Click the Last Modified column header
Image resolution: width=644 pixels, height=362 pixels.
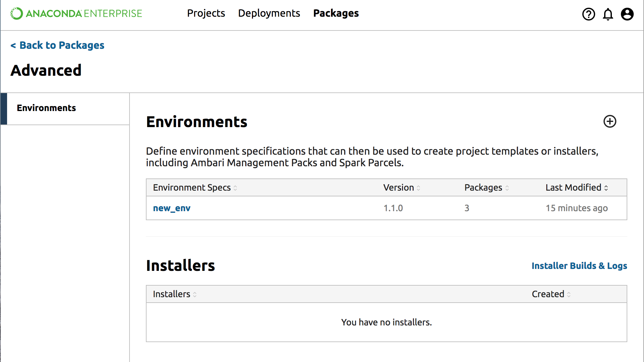[x=573, y=187]
